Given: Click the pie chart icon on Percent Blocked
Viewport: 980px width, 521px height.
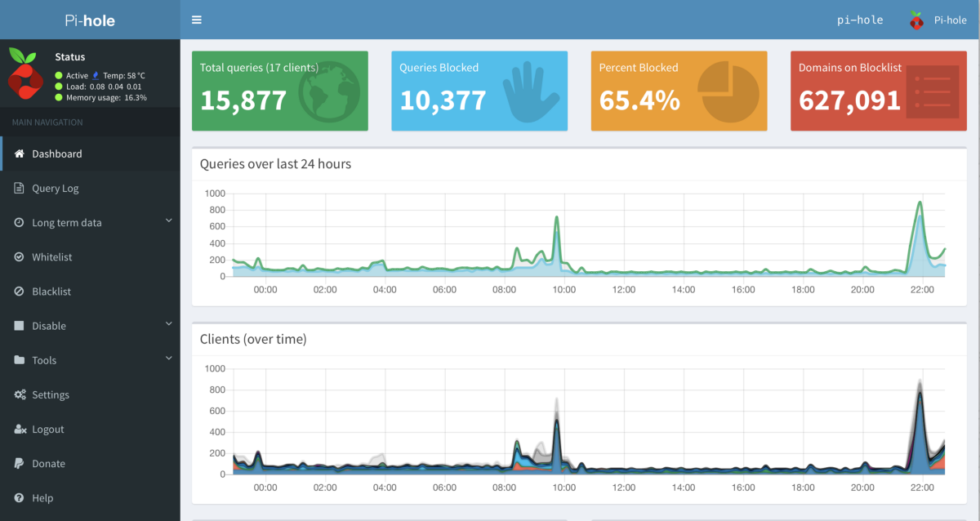Looking at the screenshot, I should click(x=728, y=91).
